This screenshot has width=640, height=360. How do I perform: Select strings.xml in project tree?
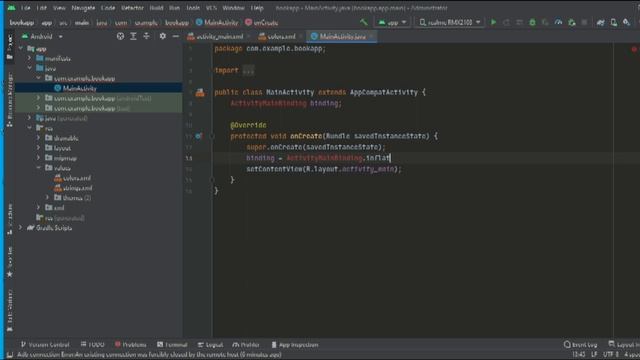(x=73, y=188)
